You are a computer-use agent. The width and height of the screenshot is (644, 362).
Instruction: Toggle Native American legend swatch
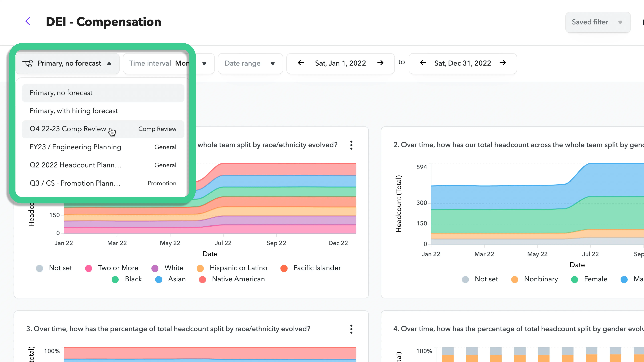coord(203,279)
